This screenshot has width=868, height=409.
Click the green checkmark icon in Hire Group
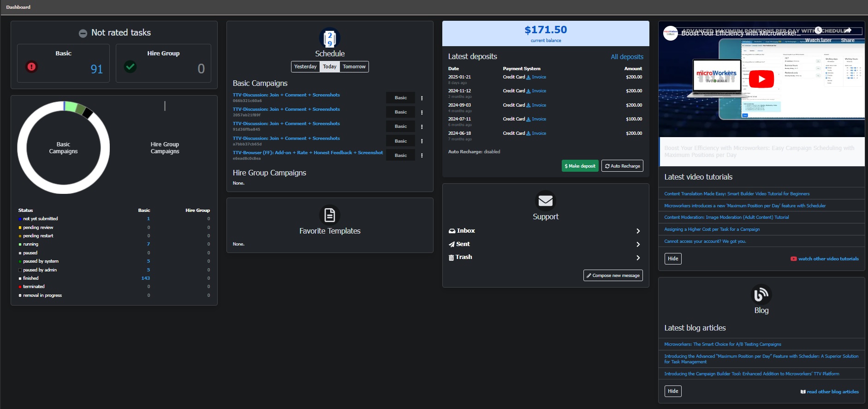point(131,66)
